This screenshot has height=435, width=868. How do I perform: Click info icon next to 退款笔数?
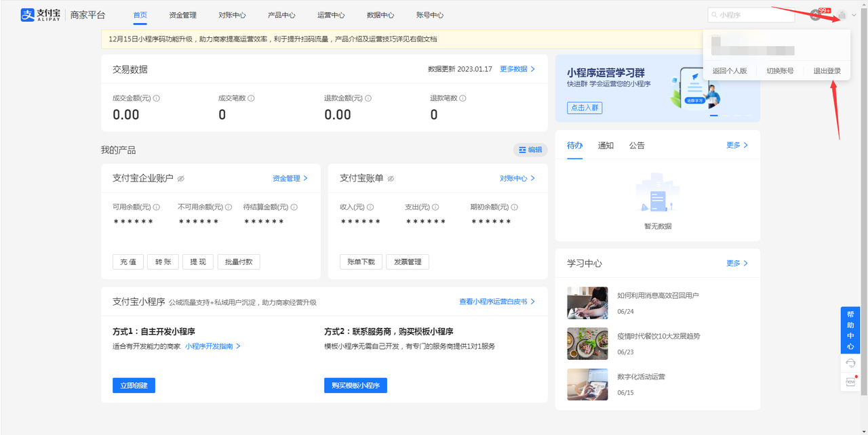463,98
